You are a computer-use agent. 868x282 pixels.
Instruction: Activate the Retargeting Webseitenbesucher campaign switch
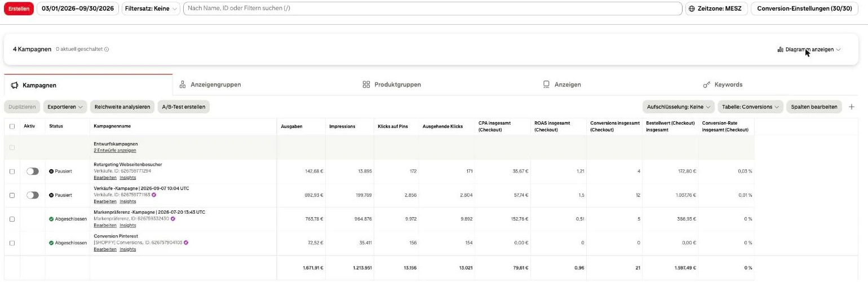[33, 171]
